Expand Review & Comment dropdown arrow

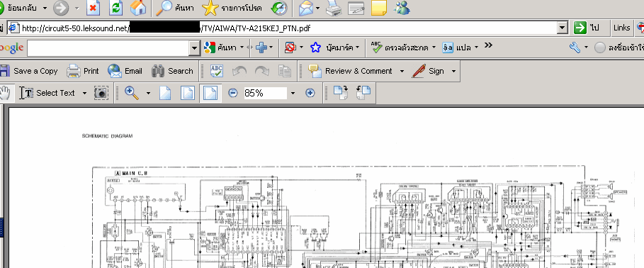(402, 71)
